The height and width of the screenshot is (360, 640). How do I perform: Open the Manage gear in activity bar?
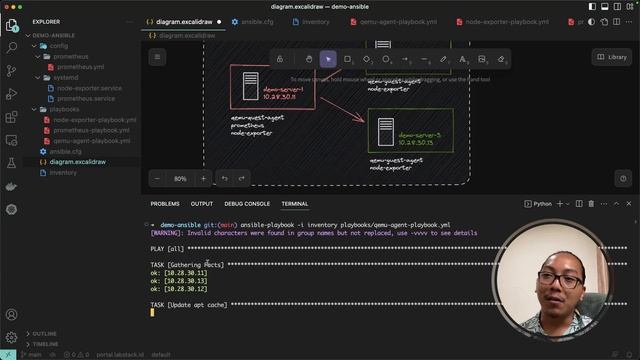coord(11,338)
